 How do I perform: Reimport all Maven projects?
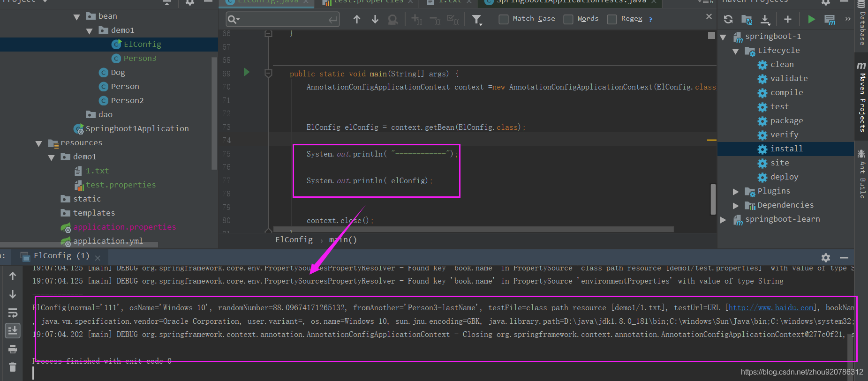tap(728, 19)
